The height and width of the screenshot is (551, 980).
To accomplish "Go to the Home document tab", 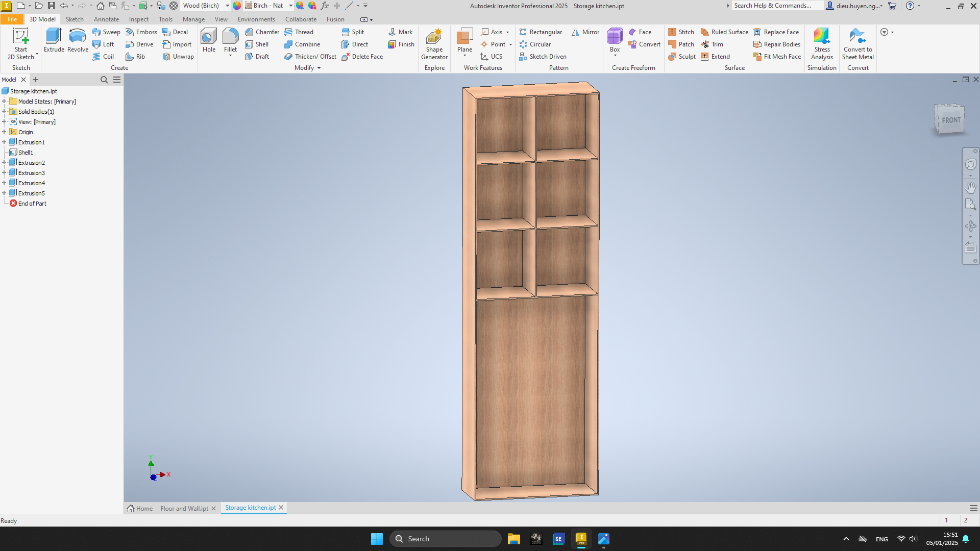I will pos(140,508).
